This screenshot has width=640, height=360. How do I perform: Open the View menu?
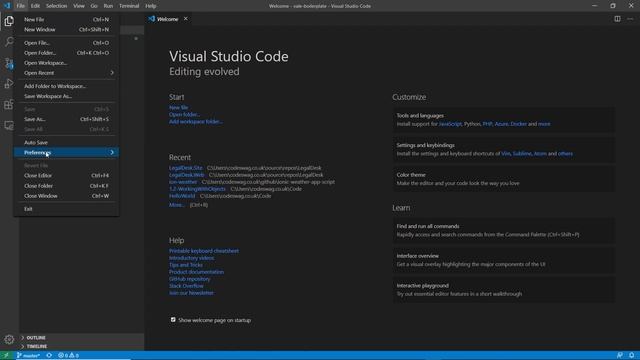pyautogui.click(x=79, y=6)
